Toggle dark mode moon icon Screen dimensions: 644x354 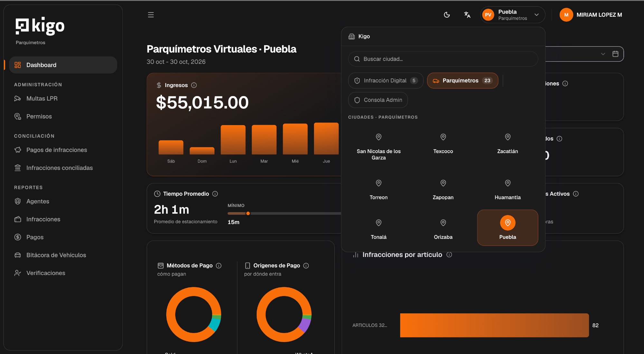pos(447,15)
